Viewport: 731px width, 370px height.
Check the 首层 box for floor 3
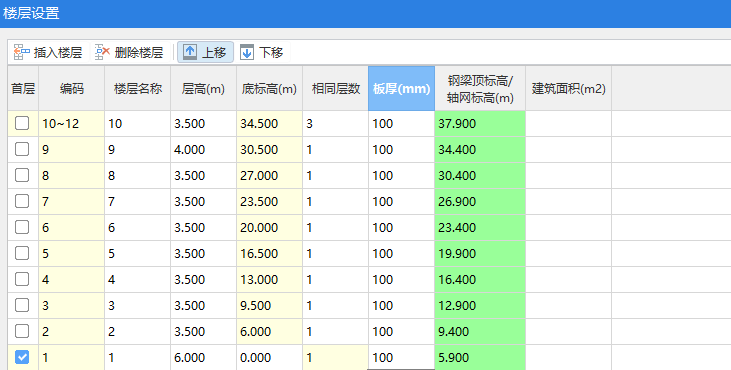pyautogui.click(x=22, y=306)
